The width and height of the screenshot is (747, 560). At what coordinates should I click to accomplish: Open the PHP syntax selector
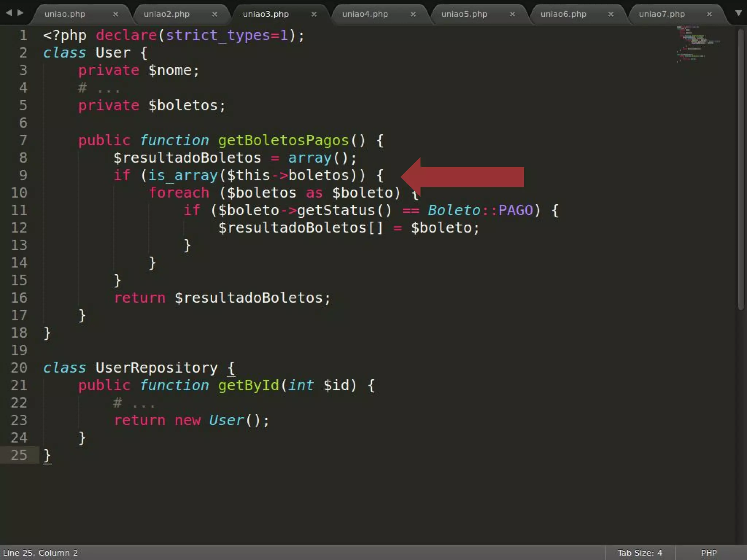708,553
